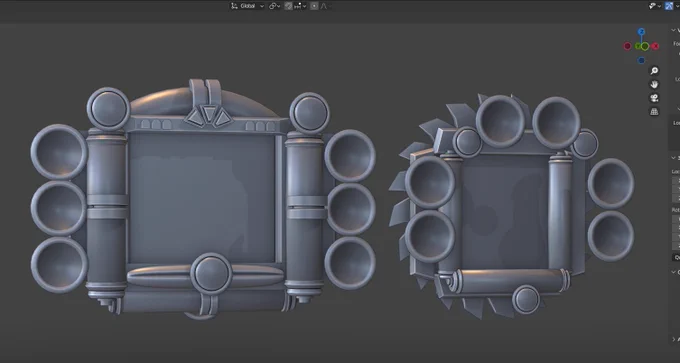Click the zoom view magnifier icon
This screenshot has width=680, height=363.
tap(654, 71)
